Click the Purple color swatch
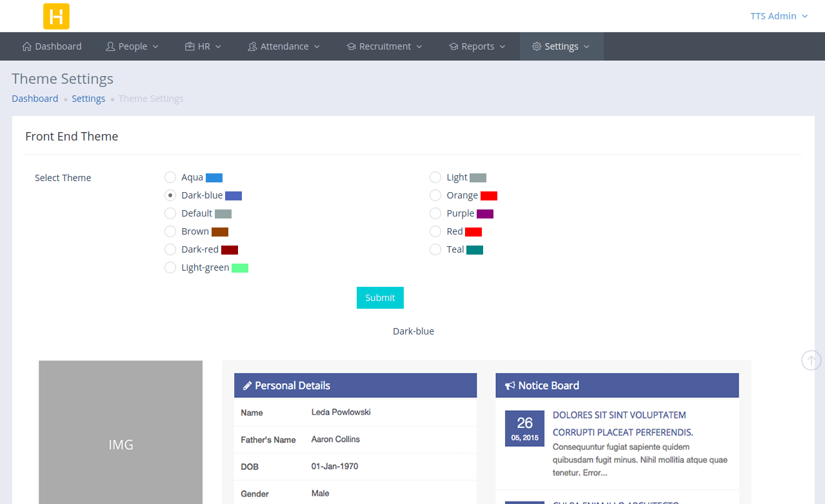The image size is (825, 504). (485, 213)
